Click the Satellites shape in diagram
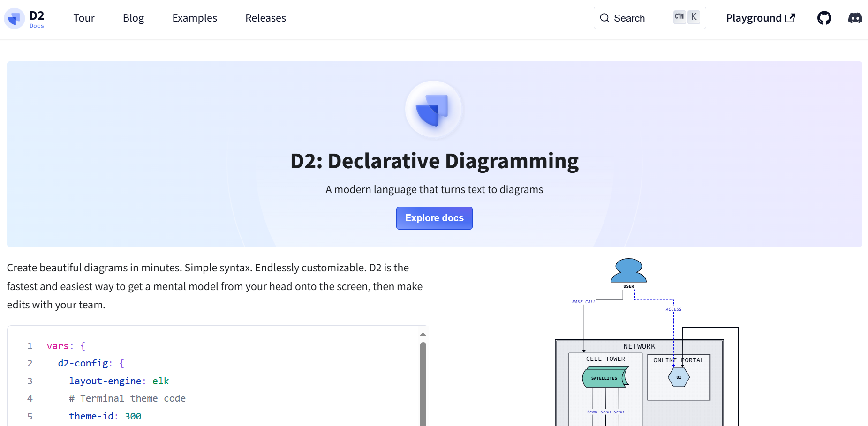Viewport: 868px width, 426px height. 605,378
